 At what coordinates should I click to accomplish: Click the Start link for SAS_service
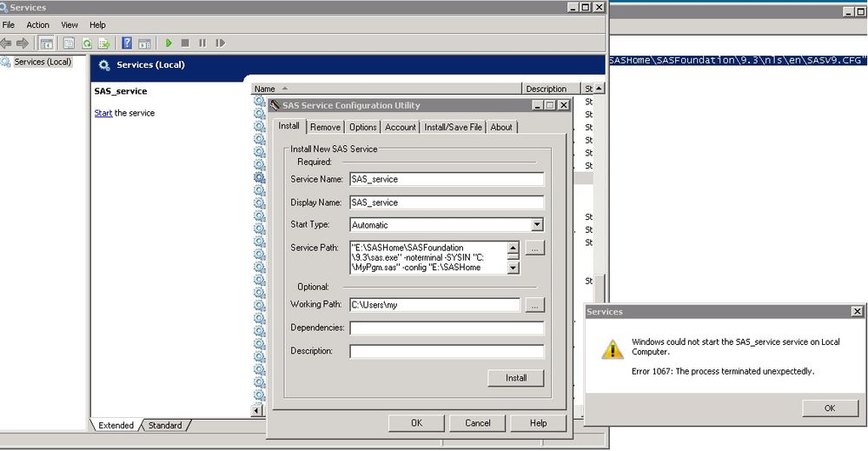click(x=103, y=113)
